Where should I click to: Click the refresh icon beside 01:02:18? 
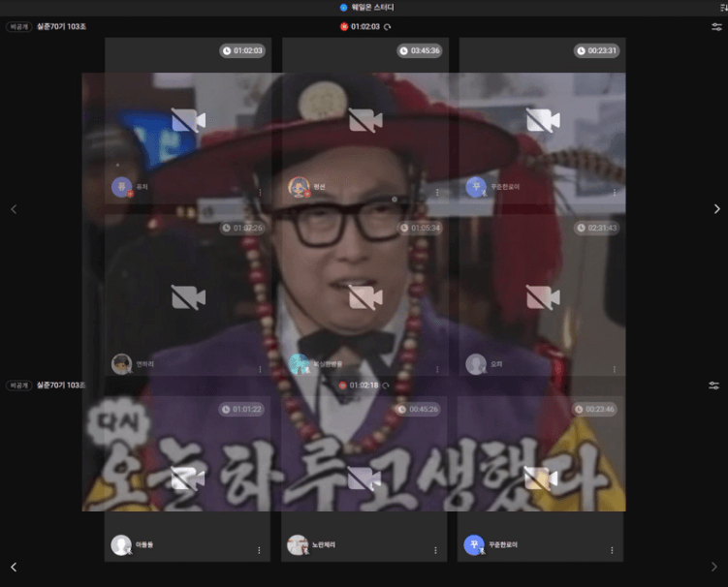pyautogui.click(x=386, y=386)
